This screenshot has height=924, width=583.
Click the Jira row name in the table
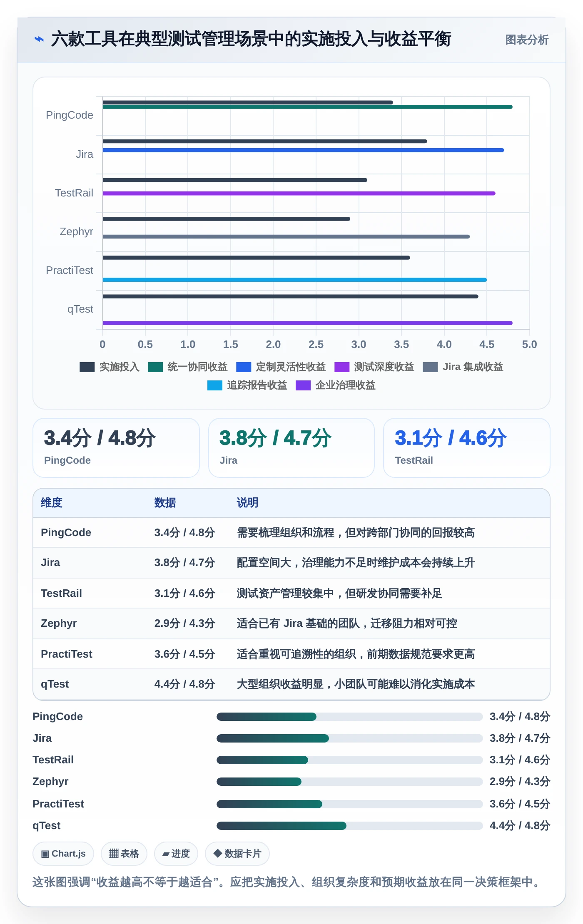point(50,563)
